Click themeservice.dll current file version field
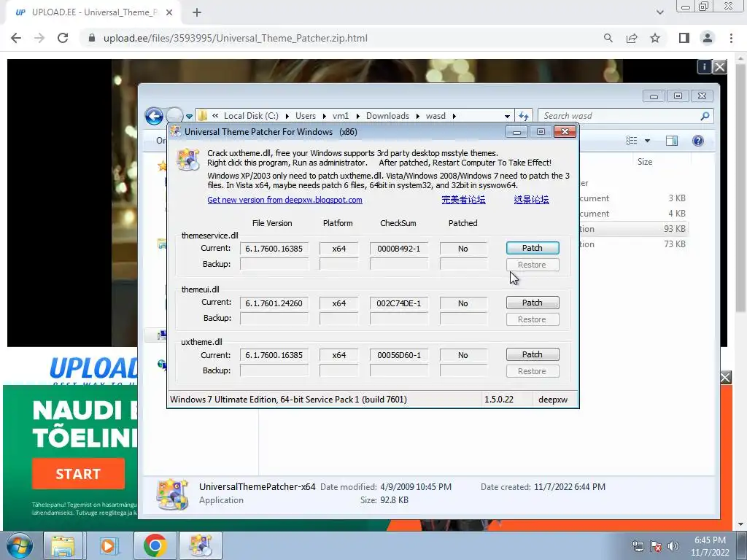Screen dimensions: 747x560 274,249
